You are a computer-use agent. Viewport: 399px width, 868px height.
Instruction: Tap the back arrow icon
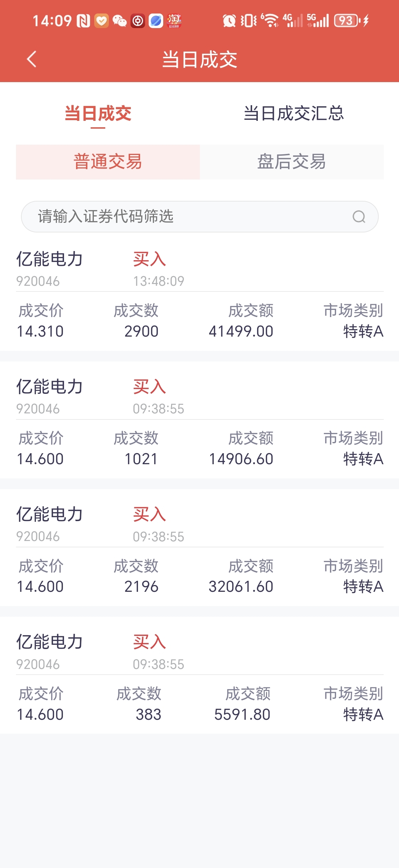[x=32, y=59]
